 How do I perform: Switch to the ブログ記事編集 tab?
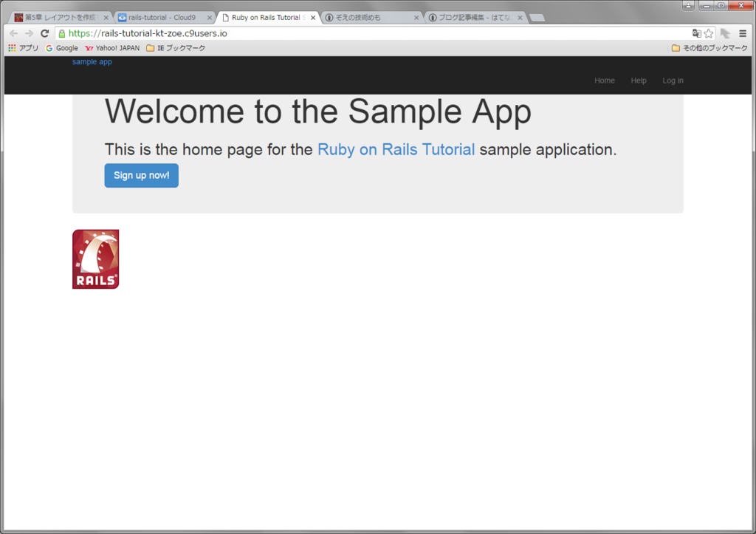pos(474,18)
